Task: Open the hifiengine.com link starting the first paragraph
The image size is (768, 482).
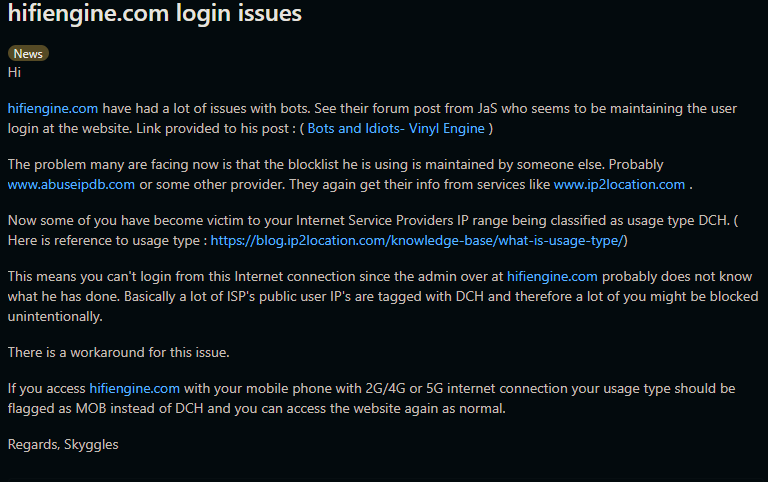Action: (53, 108)
